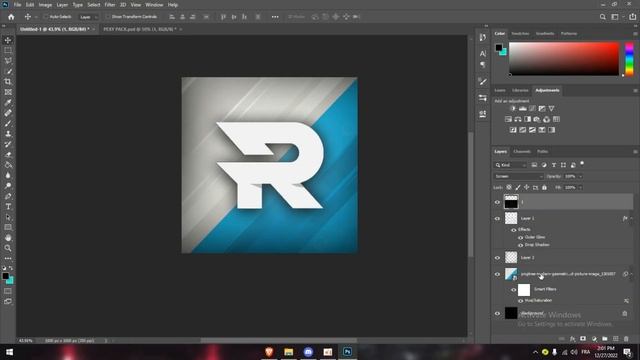Click add layer style fx icon
This screenshot has height=360, width=640.
tap(572, 339)
